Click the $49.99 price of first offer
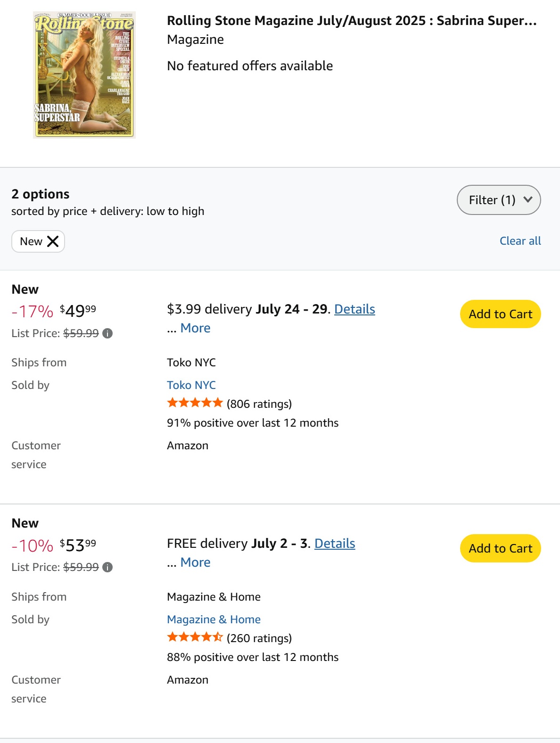The image size is (560, 743). click(78, 311)
